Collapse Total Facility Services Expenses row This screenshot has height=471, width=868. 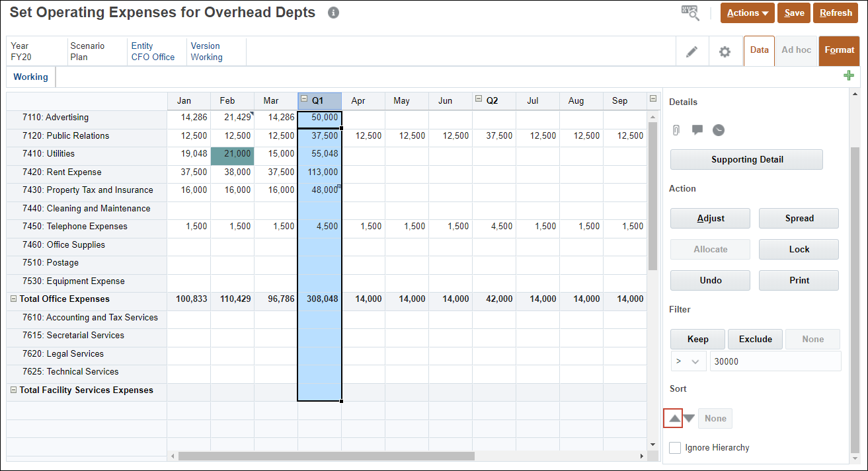(x=13, y=390)
